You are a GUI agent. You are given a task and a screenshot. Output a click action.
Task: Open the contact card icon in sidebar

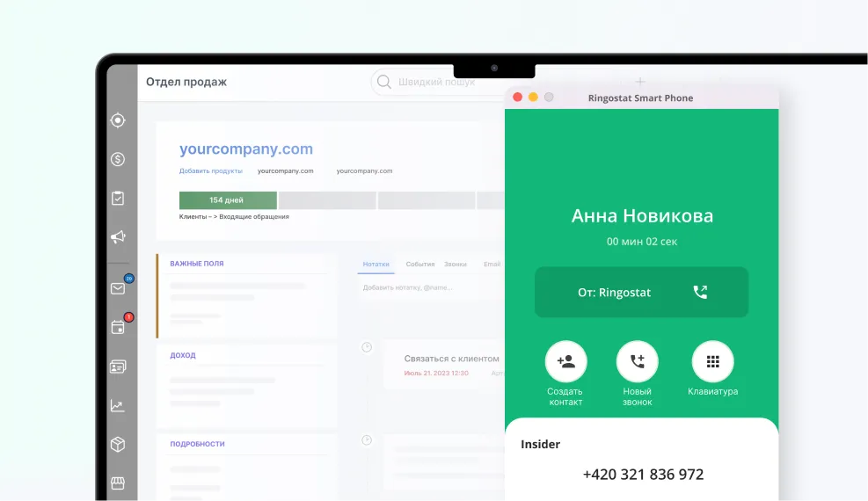pyautogui.click(x=118, y=367)
